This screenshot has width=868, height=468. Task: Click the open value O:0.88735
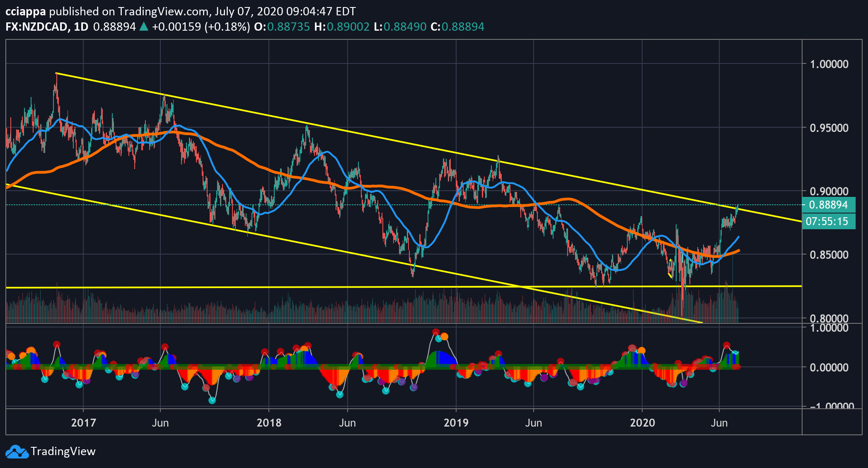tap(282, 27)
